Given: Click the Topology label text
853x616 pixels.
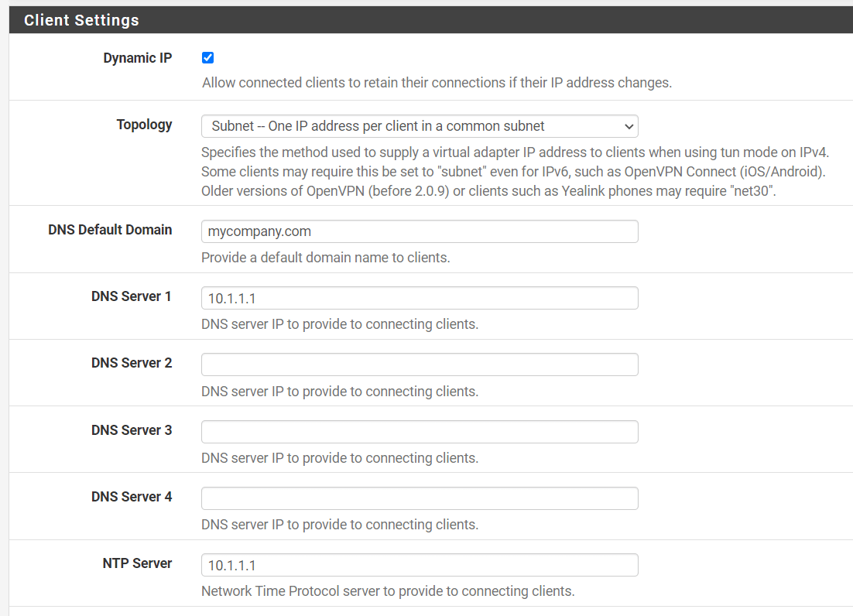Looking at the screenshot, I should tap(145, 124).
